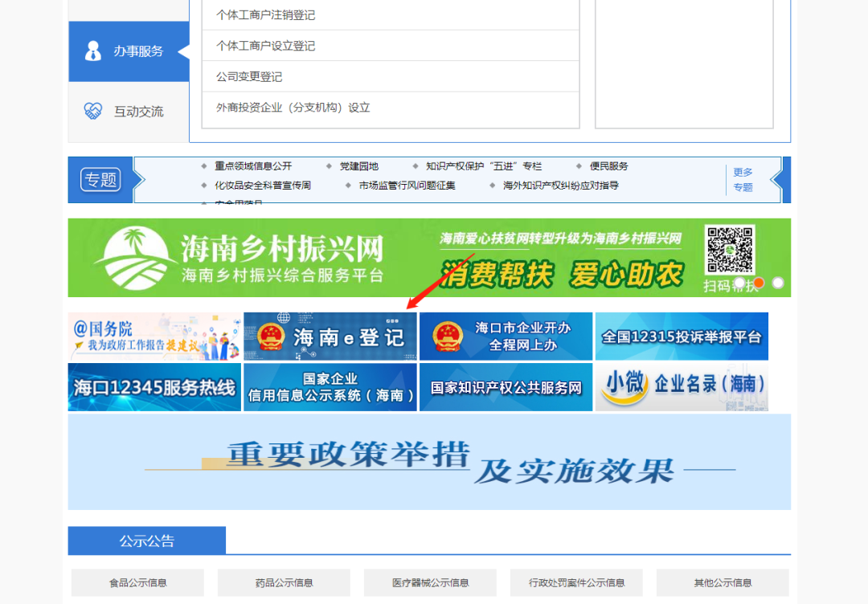Click 更多专题 to see more topics
Screen dimensions: 868x604
pos(743,180)
